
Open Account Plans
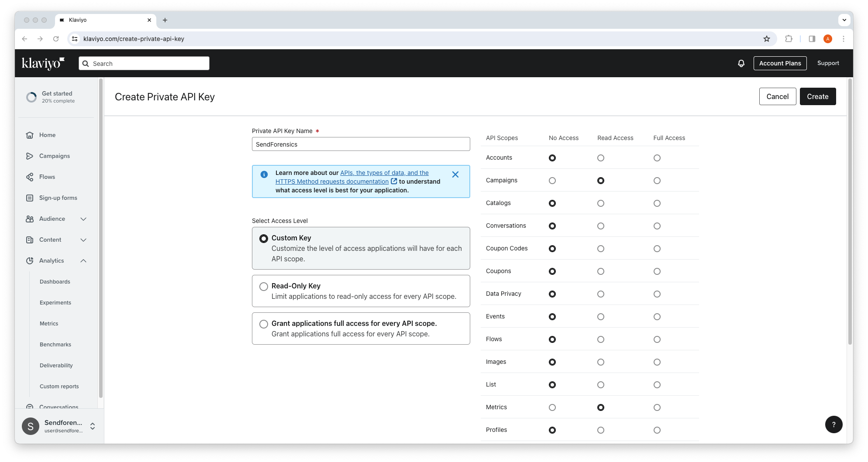click(780, 63)
